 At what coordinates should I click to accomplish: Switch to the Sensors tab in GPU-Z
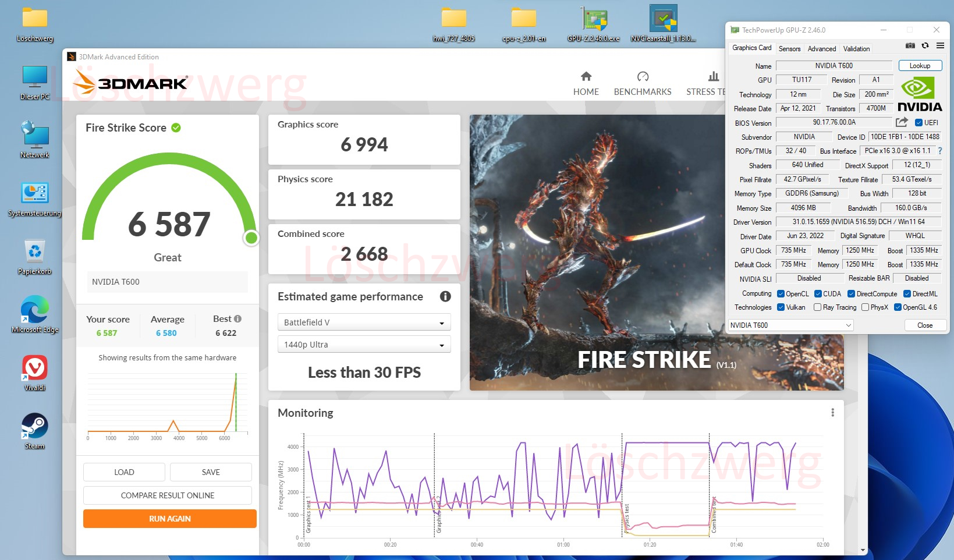[790, 49]
